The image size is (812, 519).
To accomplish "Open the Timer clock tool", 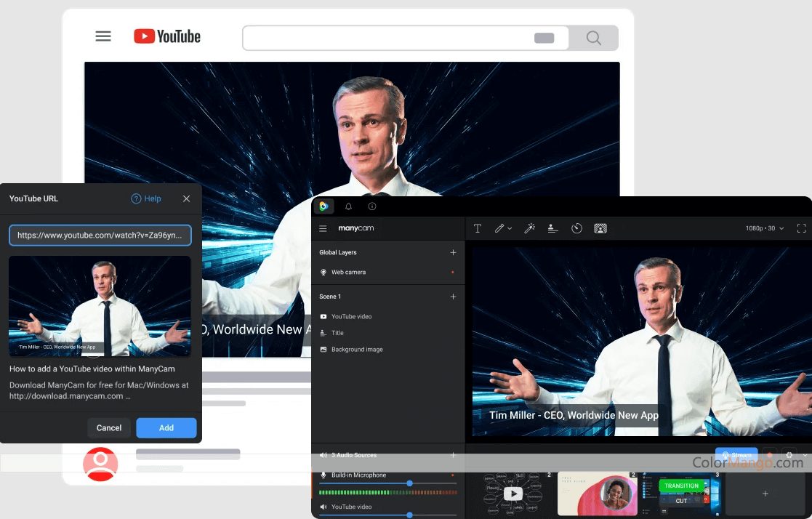I will point(576,228).
